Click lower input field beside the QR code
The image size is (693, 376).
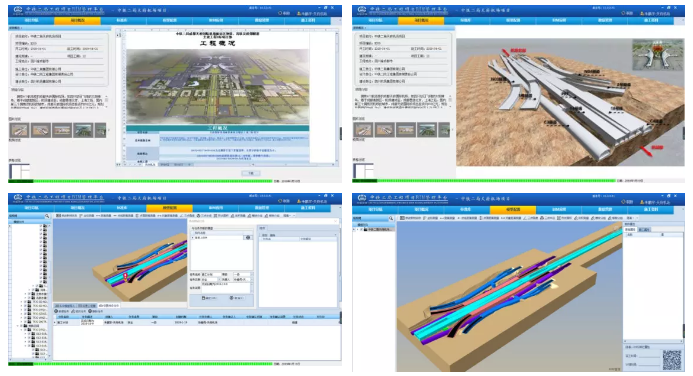(x=648, y=365)
